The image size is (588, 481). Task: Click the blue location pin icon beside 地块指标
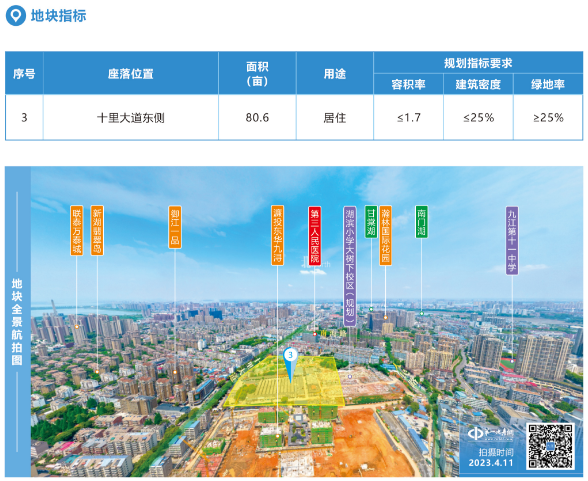pos(16,16)
